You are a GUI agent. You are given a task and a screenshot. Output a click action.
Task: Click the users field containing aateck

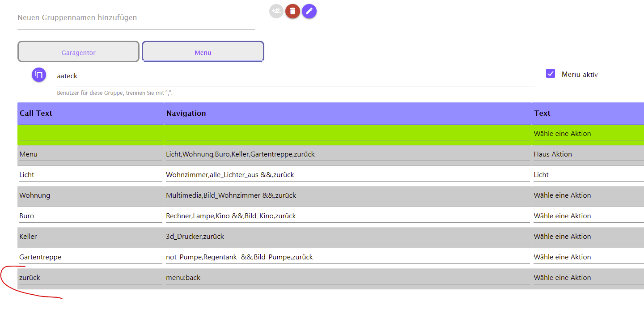coord(296,76)
